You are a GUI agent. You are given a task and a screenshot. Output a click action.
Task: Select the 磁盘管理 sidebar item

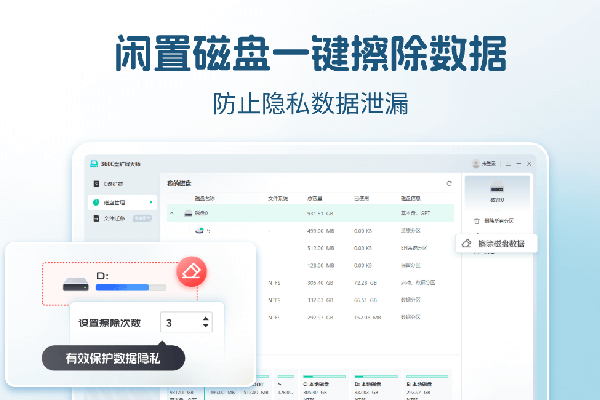coord(122,202)
